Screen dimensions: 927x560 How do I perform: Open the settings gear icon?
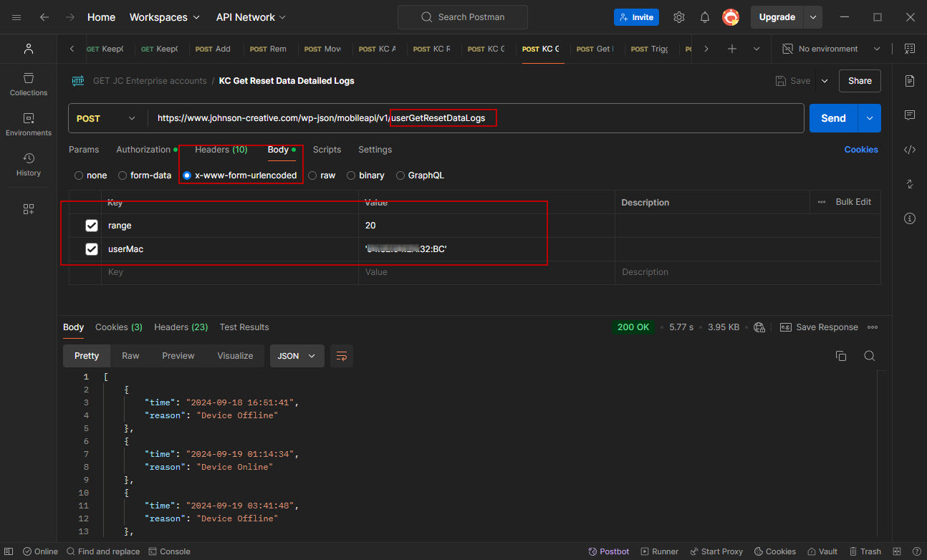679,17
